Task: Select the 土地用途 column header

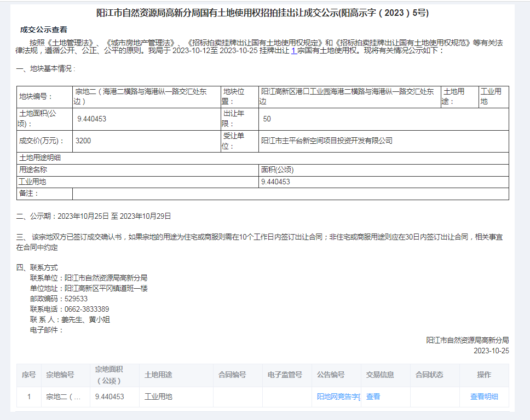Action: coord(159,375)
